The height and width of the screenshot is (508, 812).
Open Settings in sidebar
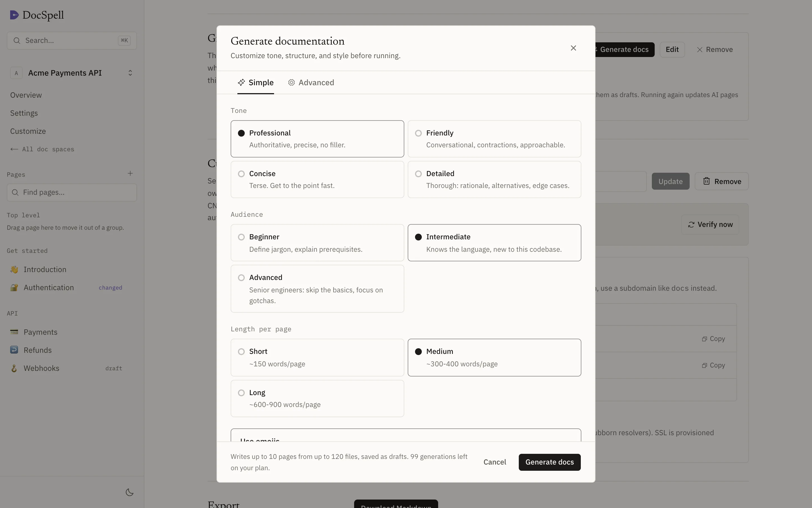click(x=24, y=113)
